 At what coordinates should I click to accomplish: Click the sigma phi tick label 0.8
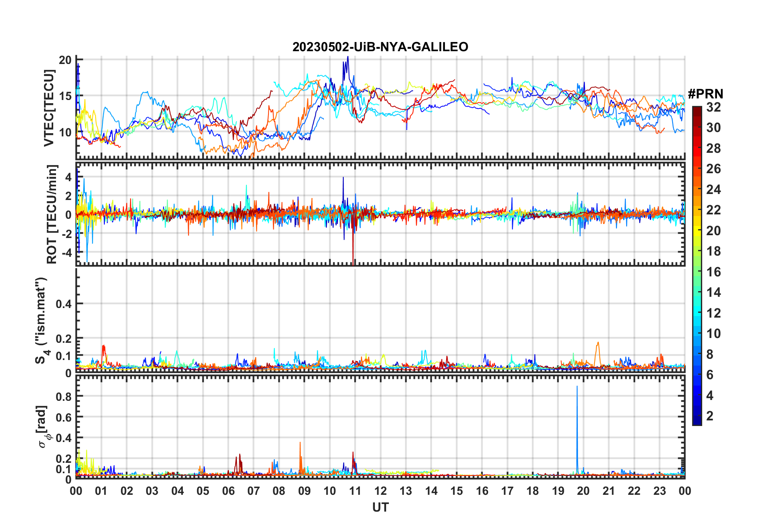[x=64, y=396]
